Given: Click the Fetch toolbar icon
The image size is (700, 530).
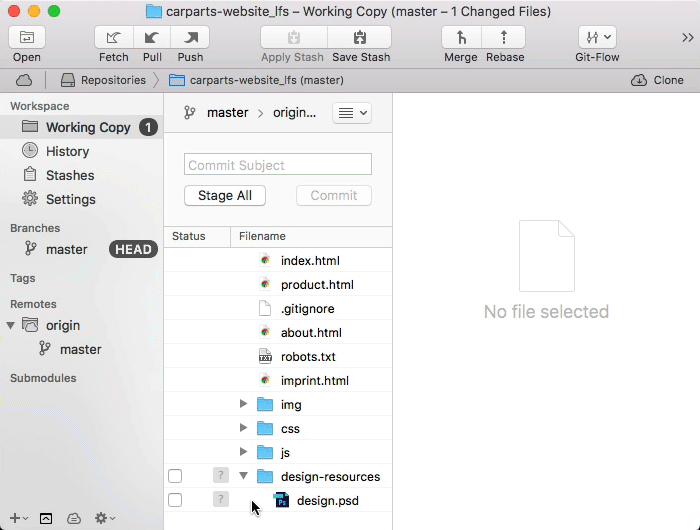Looking at the screenshot, I should pos(114,38).
